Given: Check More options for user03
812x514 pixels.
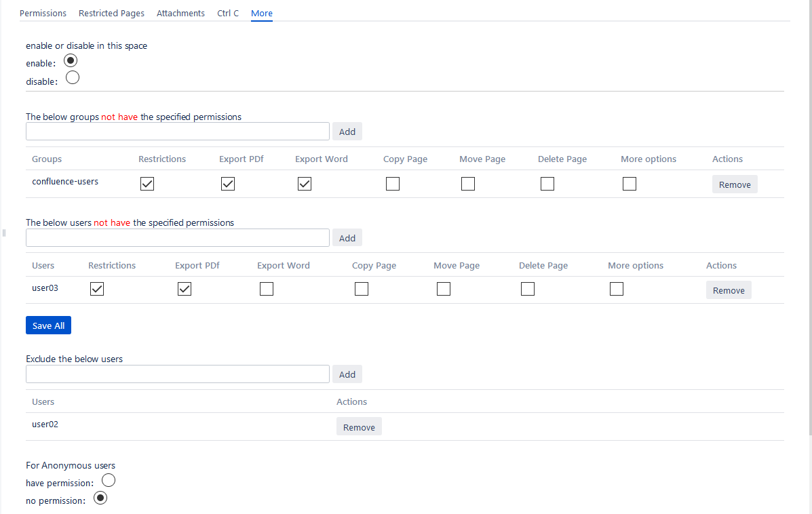Looking at the screenshot, I should (x=616, y=289).
